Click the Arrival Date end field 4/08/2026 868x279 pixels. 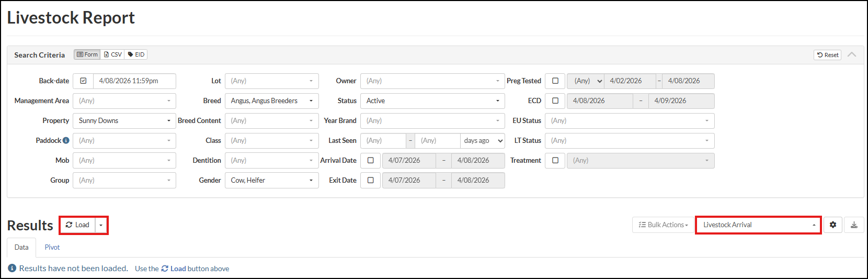[478, 161]
